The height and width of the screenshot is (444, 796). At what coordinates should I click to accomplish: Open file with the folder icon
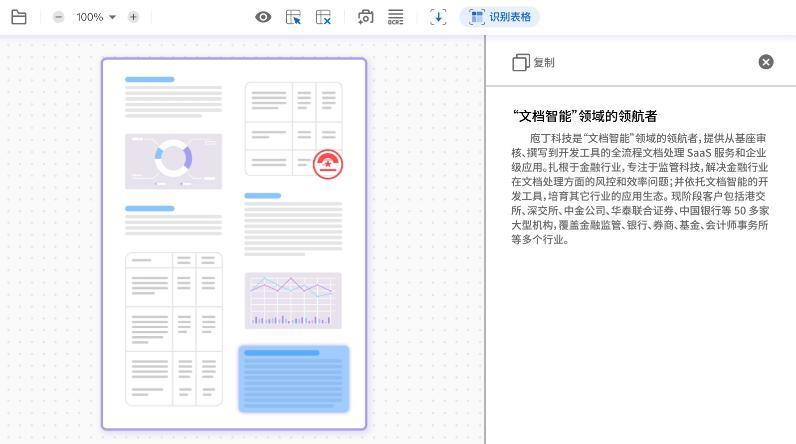coord(19,17)
